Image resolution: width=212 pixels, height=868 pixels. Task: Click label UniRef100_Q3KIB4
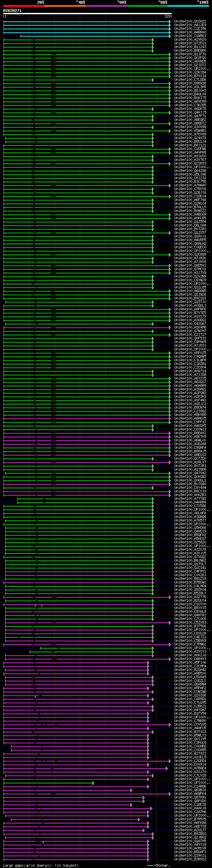pos(190,73)
